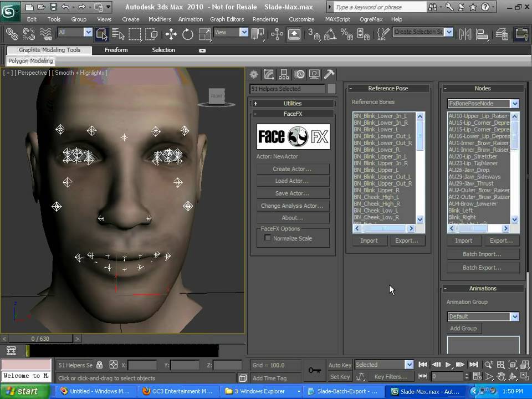Screen dimensions: 532x399
Task: Open the Mini Curve Editor icon
Action: [11, 350]
